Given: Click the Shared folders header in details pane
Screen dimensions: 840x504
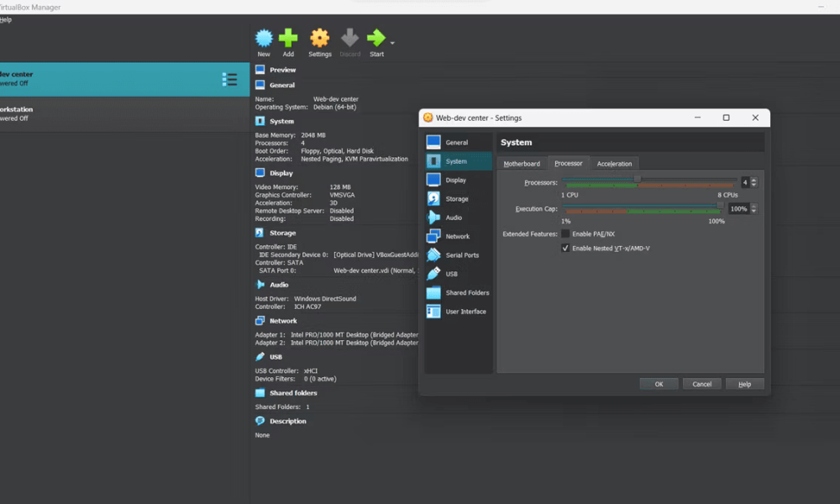Looking at the screenshot, I should coord(293,393).
